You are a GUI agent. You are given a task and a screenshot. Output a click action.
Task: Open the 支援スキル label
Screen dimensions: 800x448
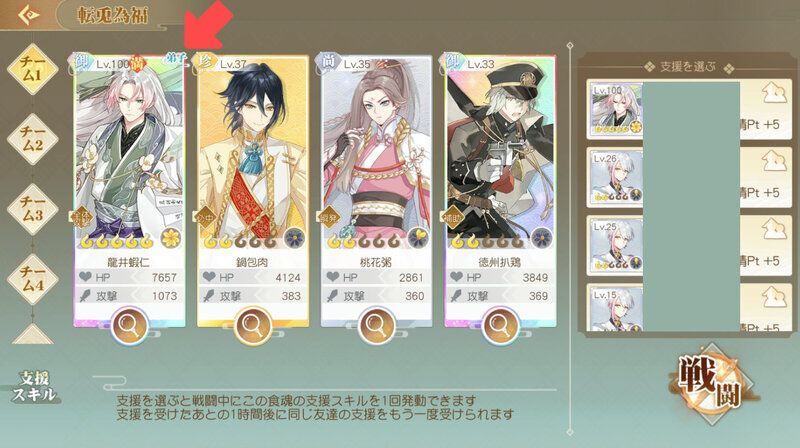pyautogui.click(x=33, y=386)
